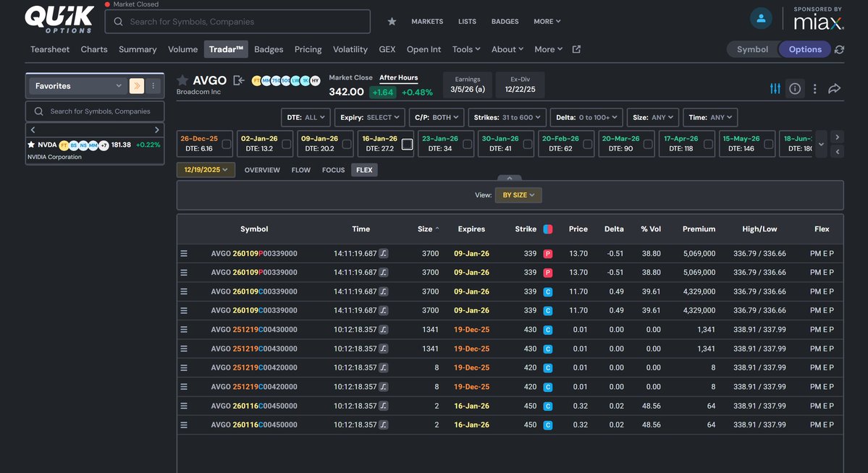Click the share arrow icon
The image size is (868, 473).
834,88
